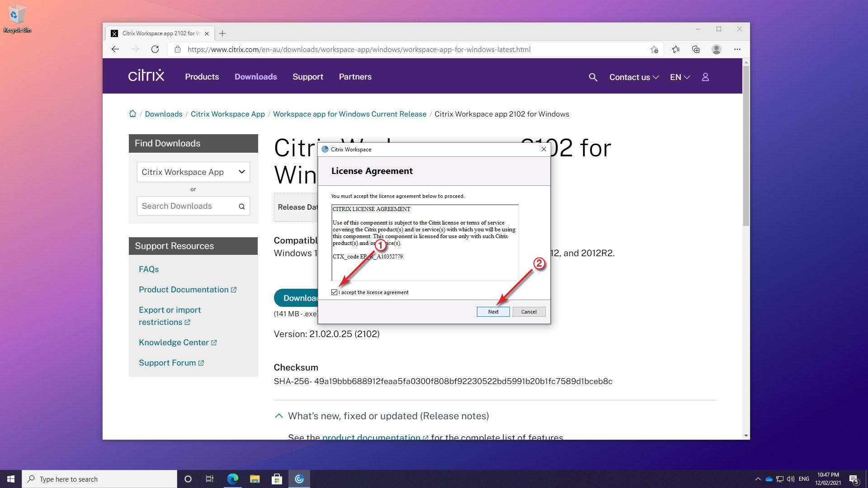Open browser Collections icon

click(696, 49)
